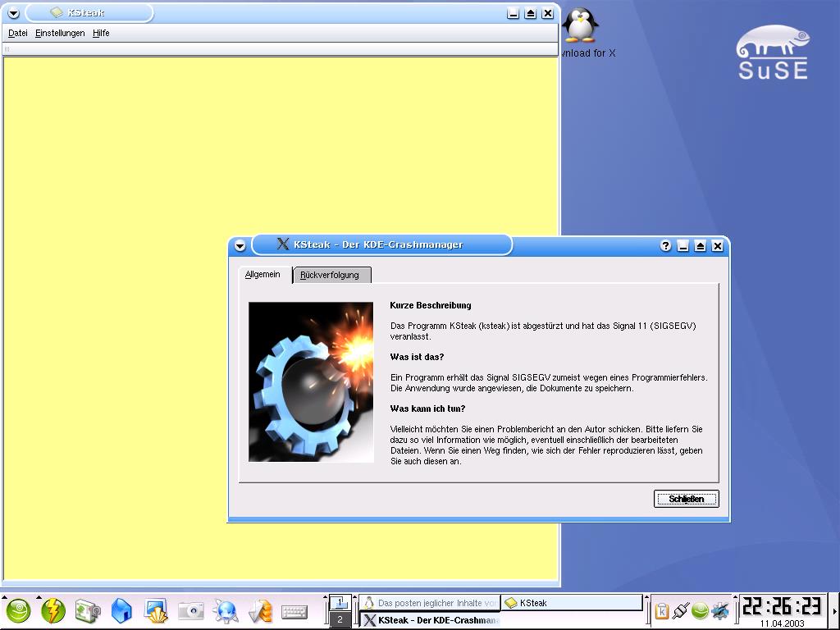Select the 'Das posten jeglicher Inhalte' taskbar entry

[x=430, y=603]
